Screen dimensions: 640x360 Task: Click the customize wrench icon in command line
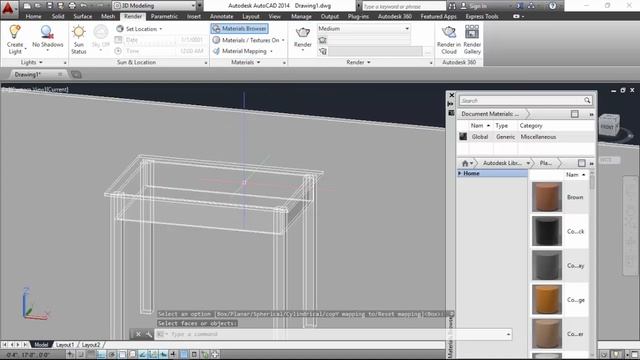(x=149, y=334)
